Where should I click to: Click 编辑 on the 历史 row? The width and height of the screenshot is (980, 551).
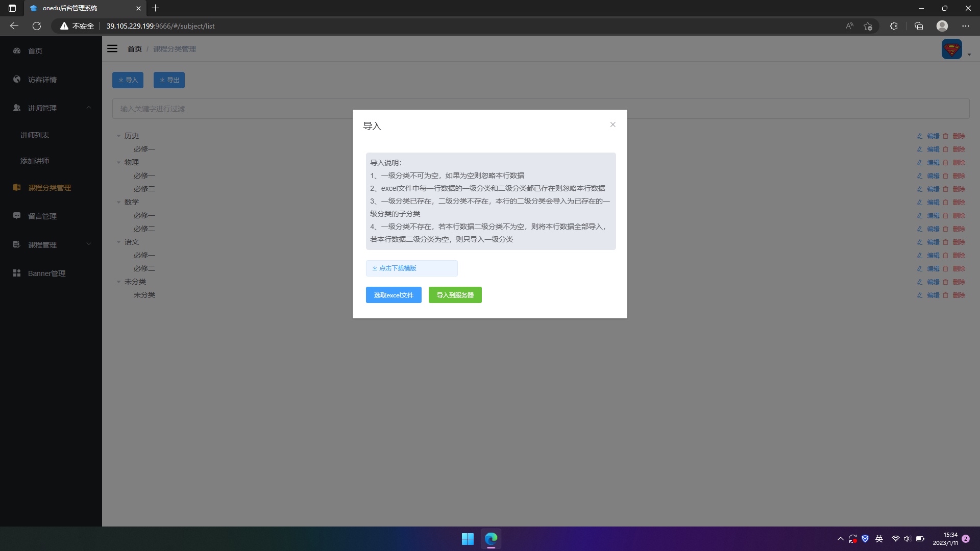pos(928,136)
